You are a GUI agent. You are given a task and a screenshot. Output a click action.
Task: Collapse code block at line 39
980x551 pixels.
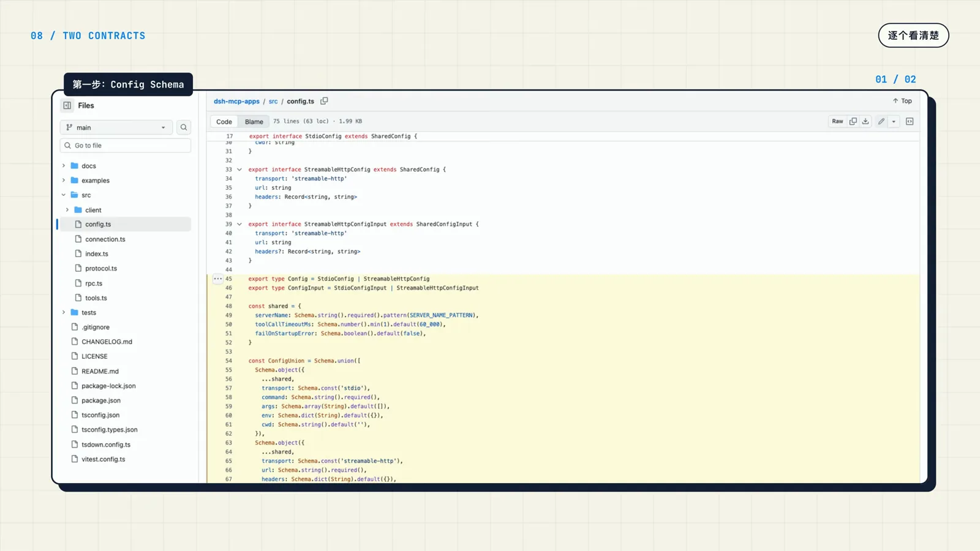click(239, 224)
